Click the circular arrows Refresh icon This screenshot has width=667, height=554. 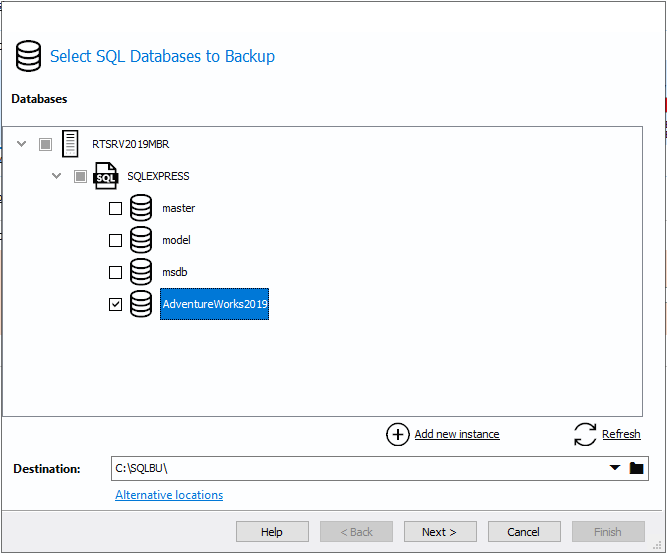pos(585,434)
